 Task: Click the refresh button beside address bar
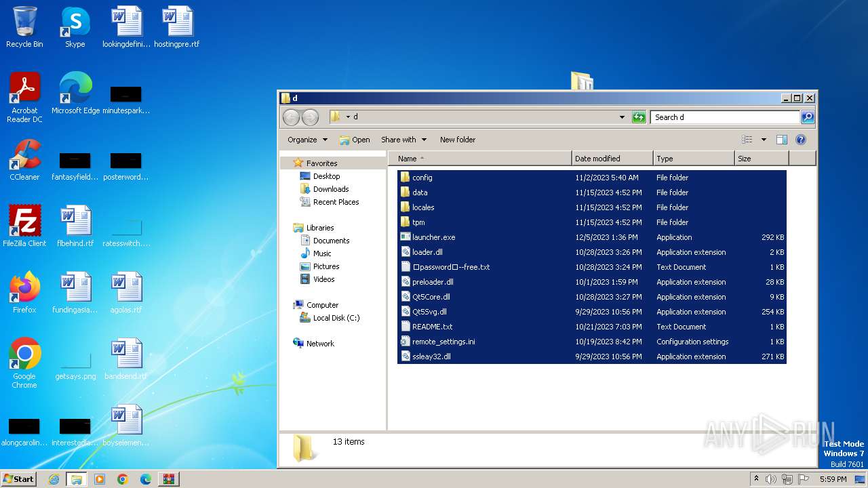(x=639, y=117)
